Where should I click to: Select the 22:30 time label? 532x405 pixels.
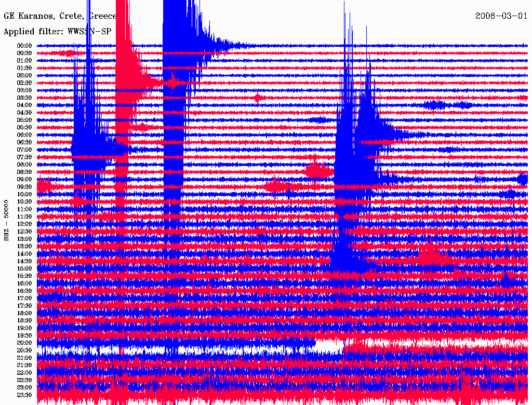click(x=24, y=380)
